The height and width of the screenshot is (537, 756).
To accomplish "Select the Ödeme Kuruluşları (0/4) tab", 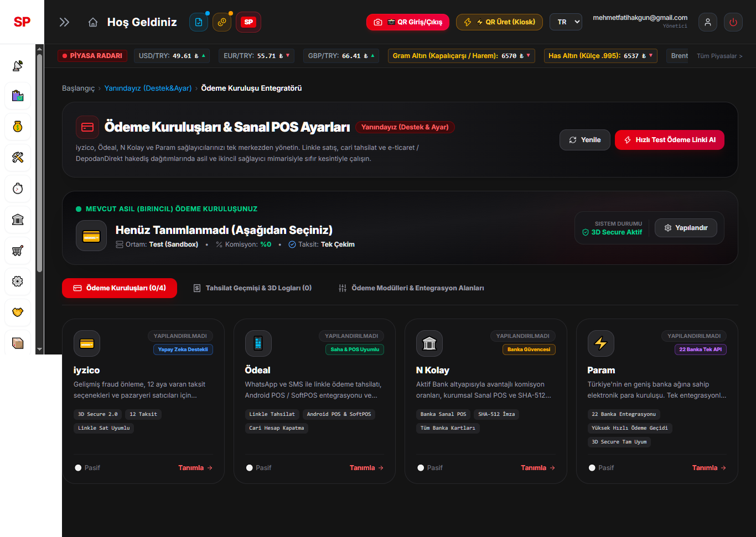I will 120,288.
